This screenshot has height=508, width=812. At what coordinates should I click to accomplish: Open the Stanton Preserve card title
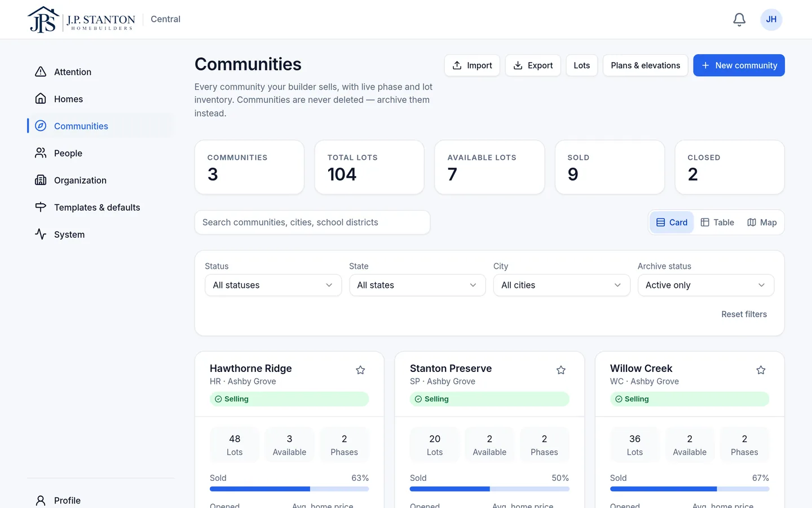click(451, 369)
